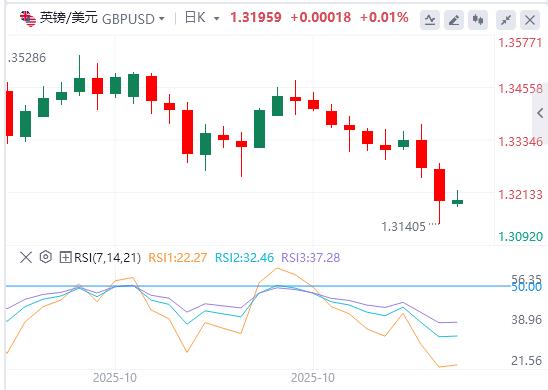
Task: Switch the candlestick chart type icon
Action: 478,20
